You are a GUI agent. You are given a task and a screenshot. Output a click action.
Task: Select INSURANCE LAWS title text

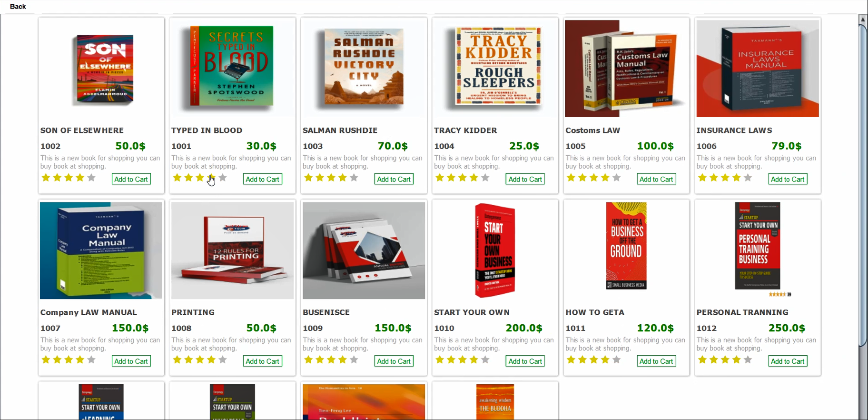click(734, 130)
